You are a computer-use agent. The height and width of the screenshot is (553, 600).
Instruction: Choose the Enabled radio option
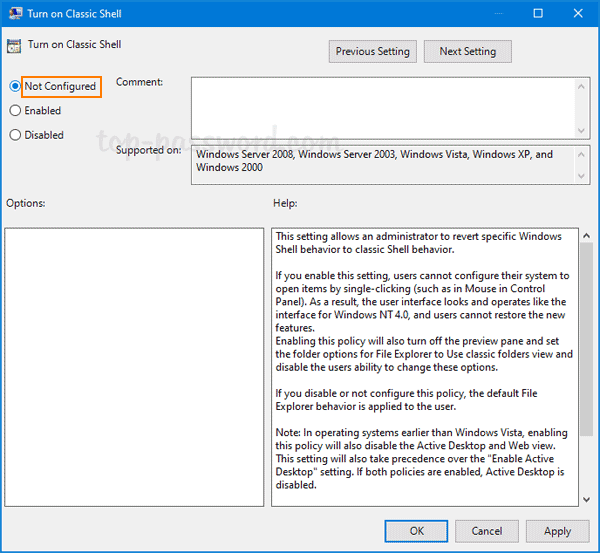tap(15, 111)
